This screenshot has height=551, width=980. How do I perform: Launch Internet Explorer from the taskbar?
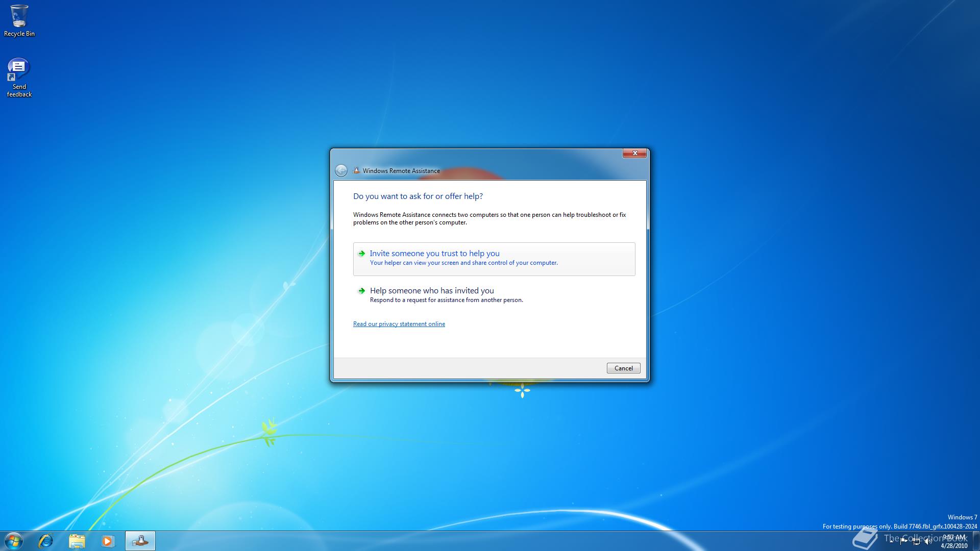coord(46,541)
